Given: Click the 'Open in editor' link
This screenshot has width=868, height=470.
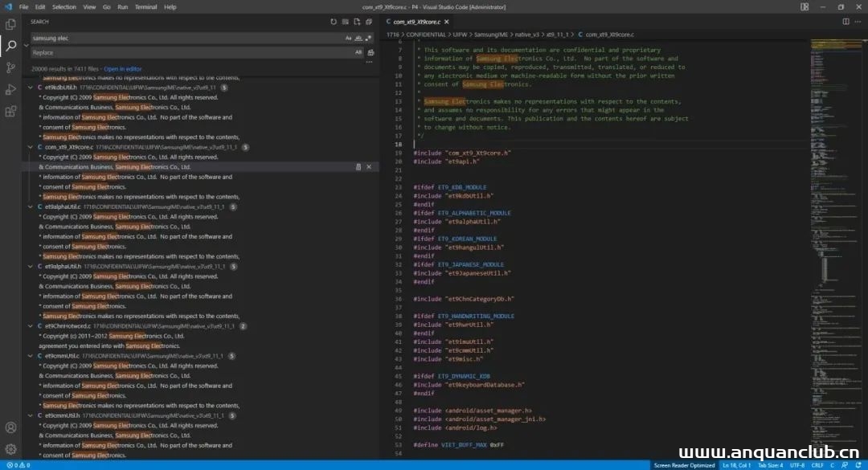Looking at the screenshot, I should pyautogui.click(x=122, y=69).
